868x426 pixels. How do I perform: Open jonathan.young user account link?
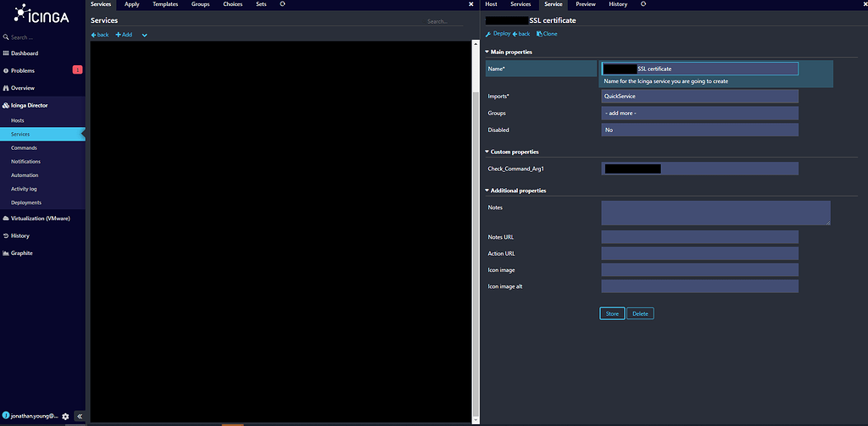(x=31, y=416)
